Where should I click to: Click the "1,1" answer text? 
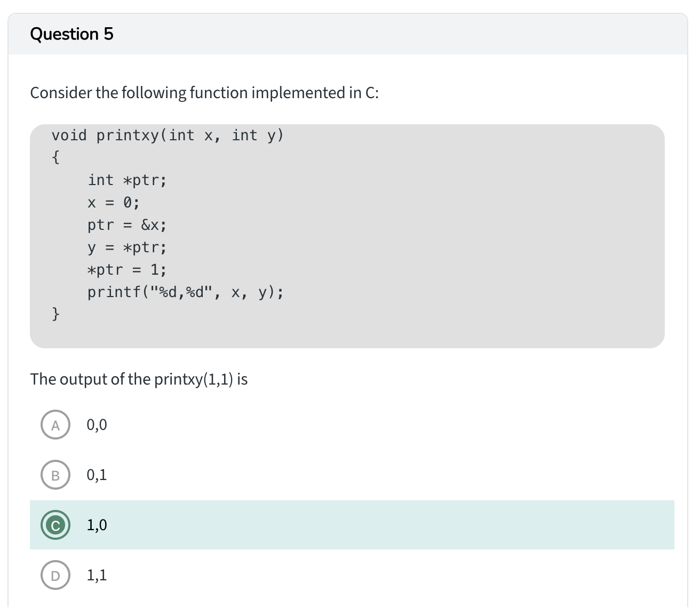(x=97, y=575)
